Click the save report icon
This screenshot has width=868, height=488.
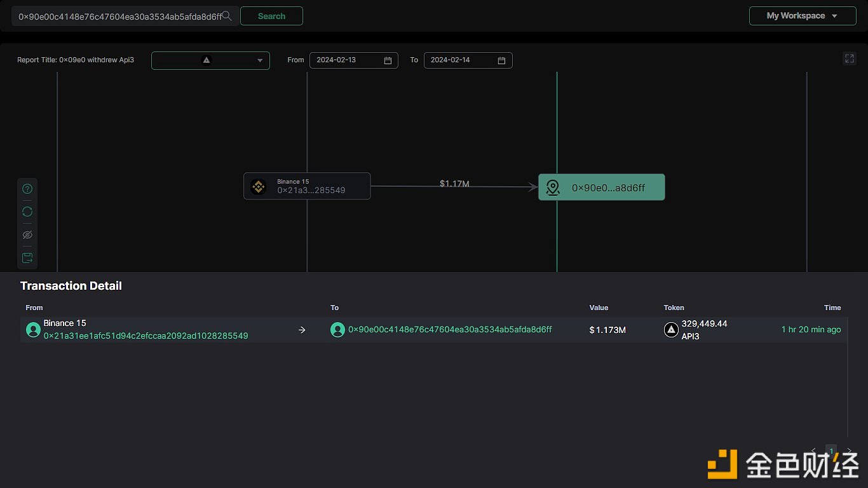(27, 258)
